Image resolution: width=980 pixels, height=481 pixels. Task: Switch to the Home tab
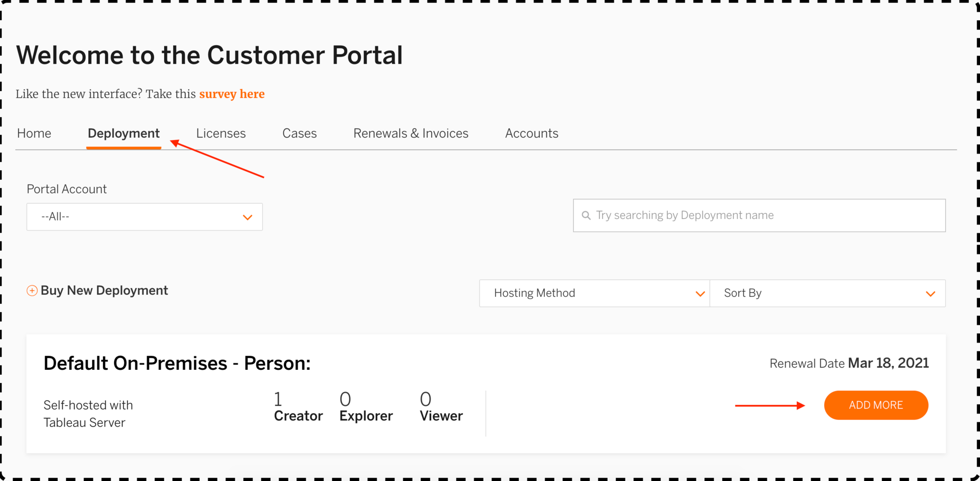click(x=34, y=133)
